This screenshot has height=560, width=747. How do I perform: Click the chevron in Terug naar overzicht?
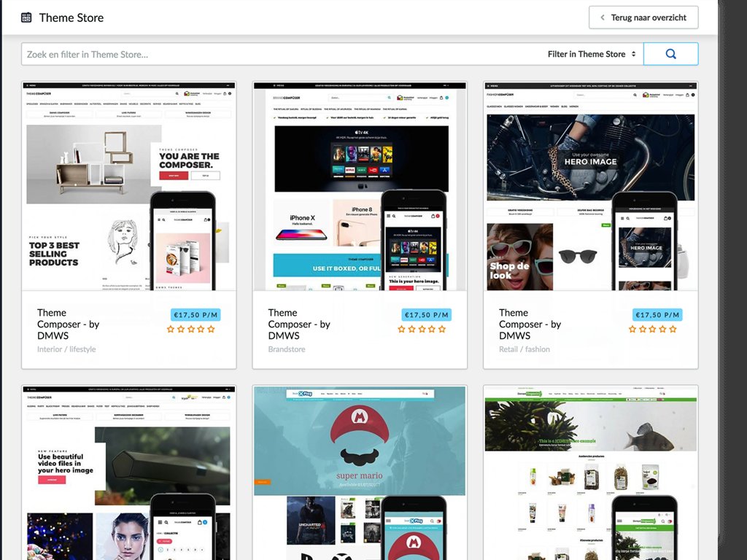coord(603,17)
